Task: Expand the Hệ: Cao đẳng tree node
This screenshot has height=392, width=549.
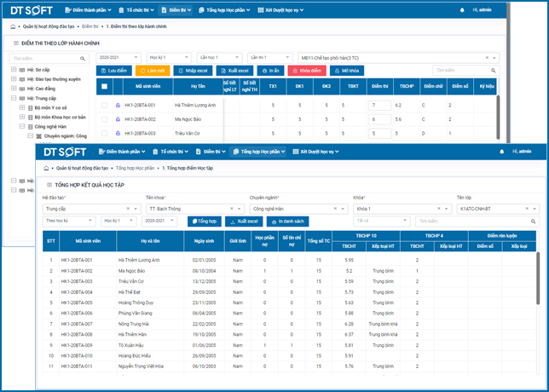Action: [14, 89]
